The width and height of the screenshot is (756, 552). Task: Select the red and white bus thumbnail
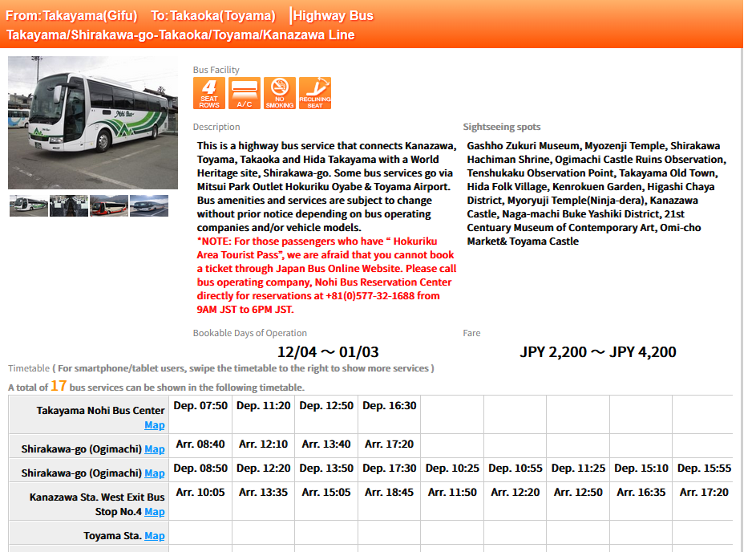[109, 206]
